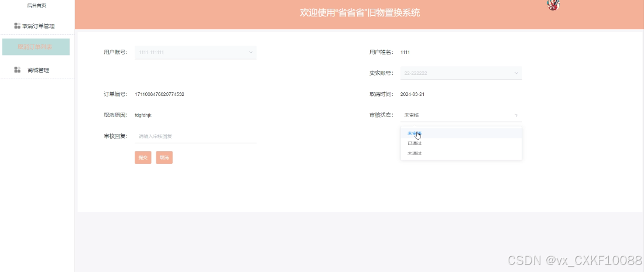This screenshot has height=272, width=644.
Task: Click the 审核状态 label
Action: [x=382, y=115]
